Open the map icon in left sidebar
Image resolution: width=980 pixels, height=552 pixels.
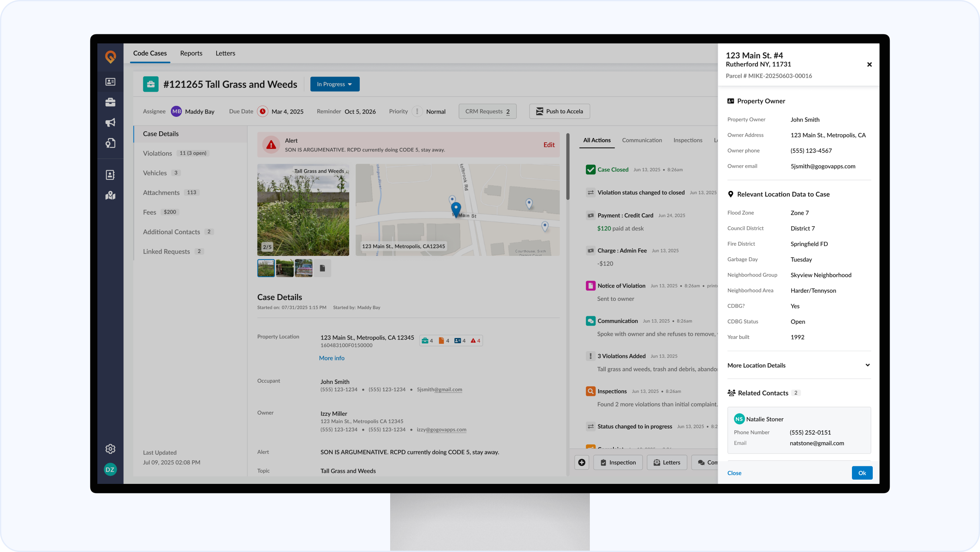[110, 195]
